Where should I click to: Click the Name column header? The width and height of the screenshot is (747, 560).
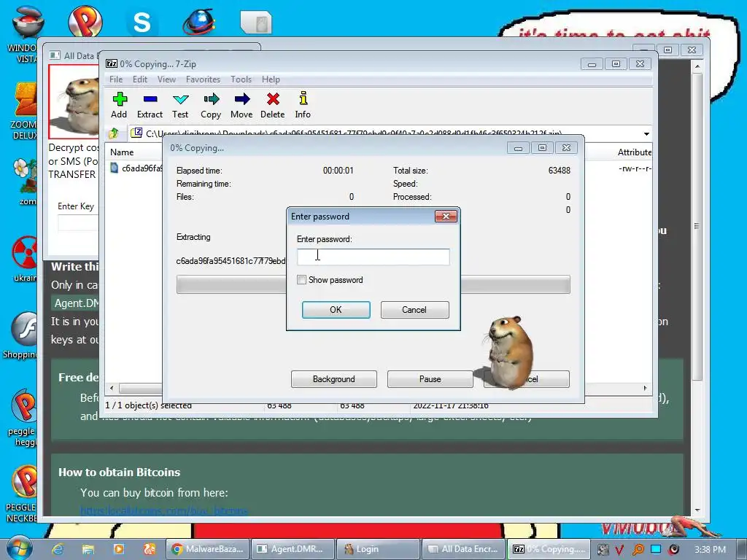[x=122, y=152]
